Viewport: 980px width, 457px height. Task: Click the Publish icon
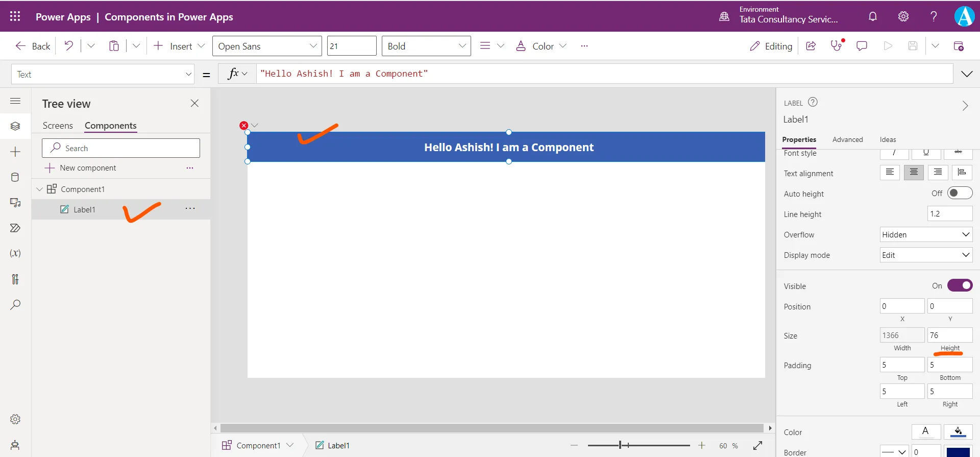coord(959,46)
